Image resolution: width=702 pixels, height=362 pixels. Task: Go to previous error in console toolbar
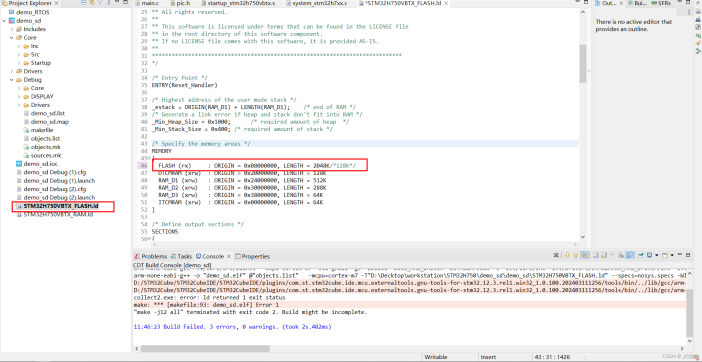(x=576, y=256)
